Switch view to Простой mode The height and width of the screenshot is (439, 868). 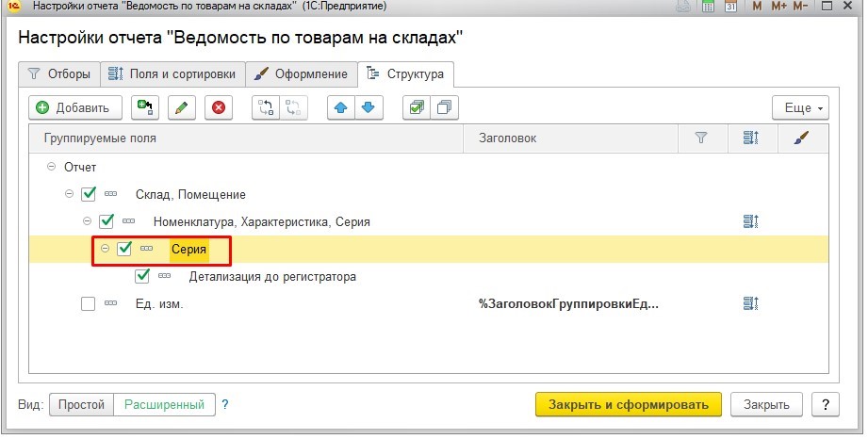click(81, 405)
